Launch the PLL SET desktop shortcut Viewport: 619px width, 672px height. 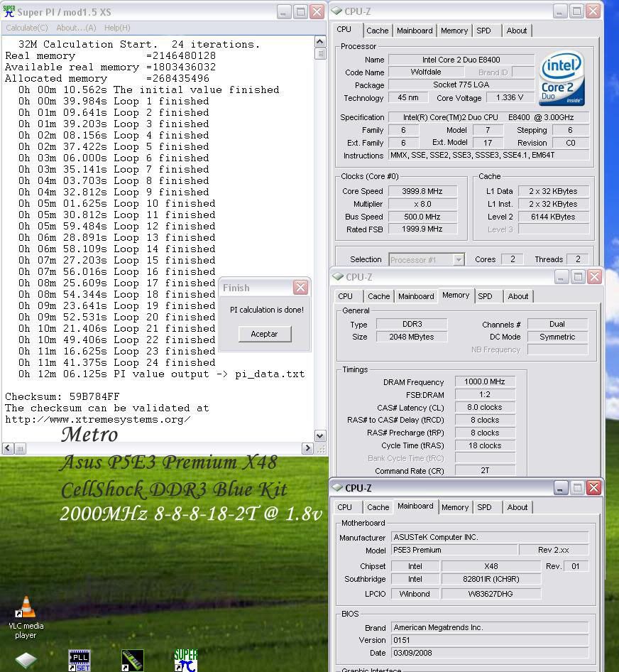[80, 661]
